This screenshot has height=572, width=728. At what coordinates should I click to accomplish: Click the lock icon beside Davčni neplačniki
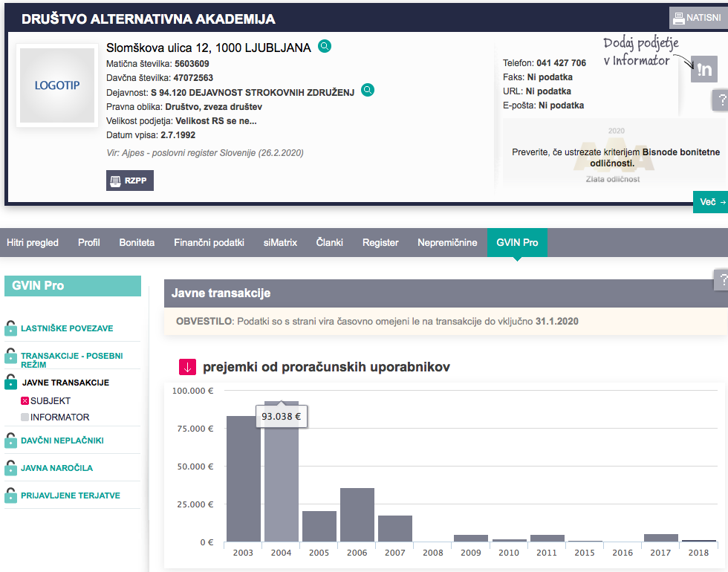click(10, 440)
